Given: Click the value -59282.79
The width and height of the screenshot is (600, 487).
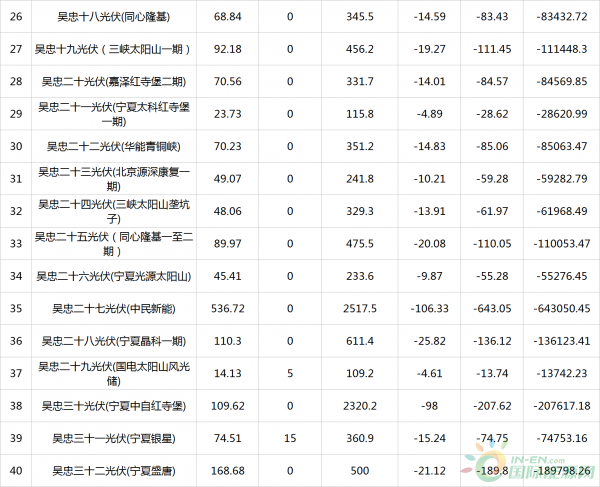Looking at the screenshot, I should [562, 179].
